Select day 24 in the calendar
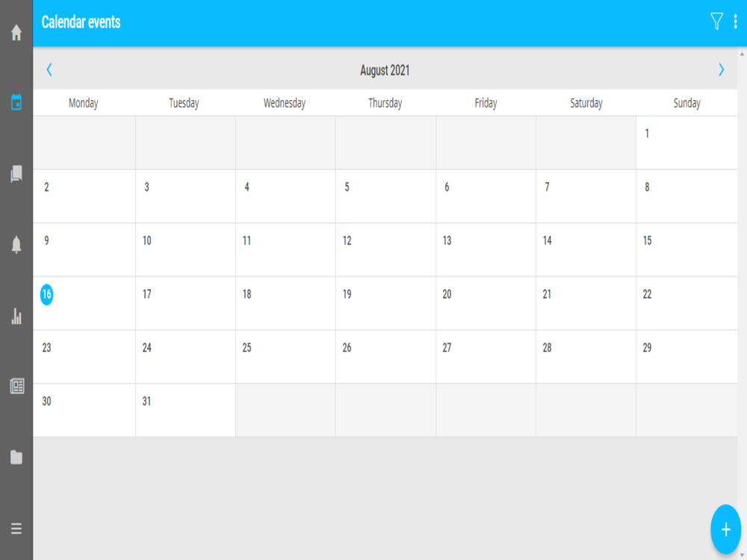The image size is (747, 560). [x=185, y=357]
